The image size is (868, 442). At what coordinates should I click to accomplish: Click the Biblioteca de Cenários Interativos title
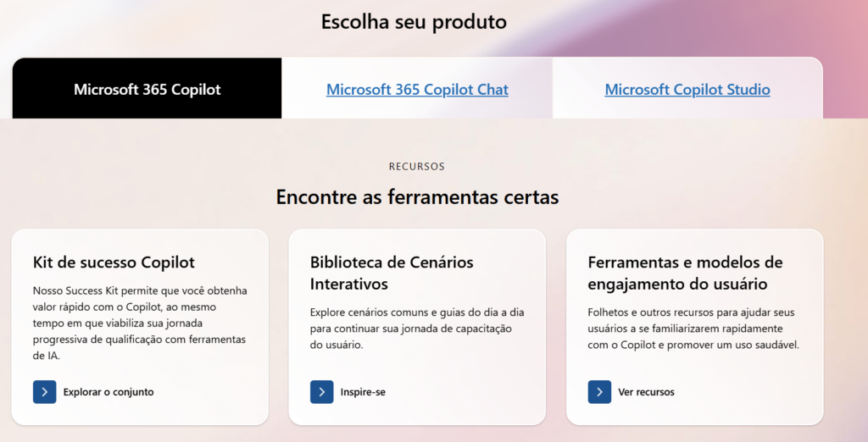tap(392, 273)
